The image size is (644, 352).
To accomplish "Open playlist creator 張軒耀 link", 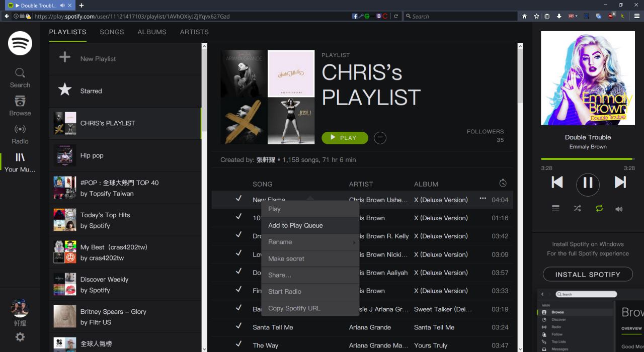I will point(266,159).
